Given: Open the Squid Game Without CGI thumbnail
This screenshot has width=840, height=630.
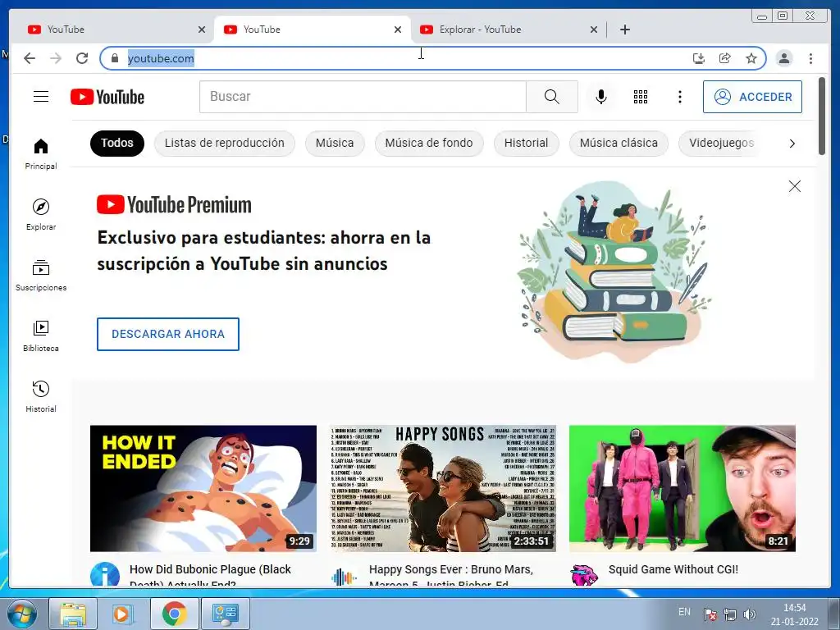Looking at the screenshot, I should pyautogui.click(x=682, y=488).
